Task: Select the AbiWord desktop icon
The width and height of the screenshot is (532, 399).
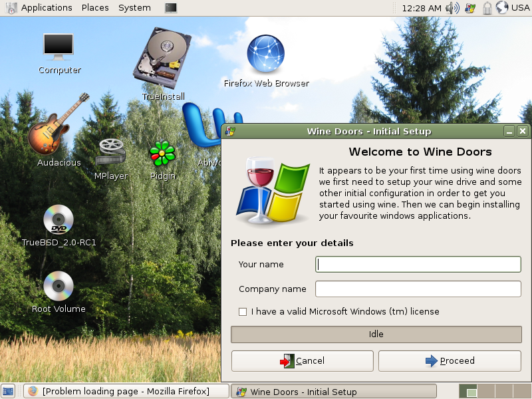Action: tap(202, 126)
